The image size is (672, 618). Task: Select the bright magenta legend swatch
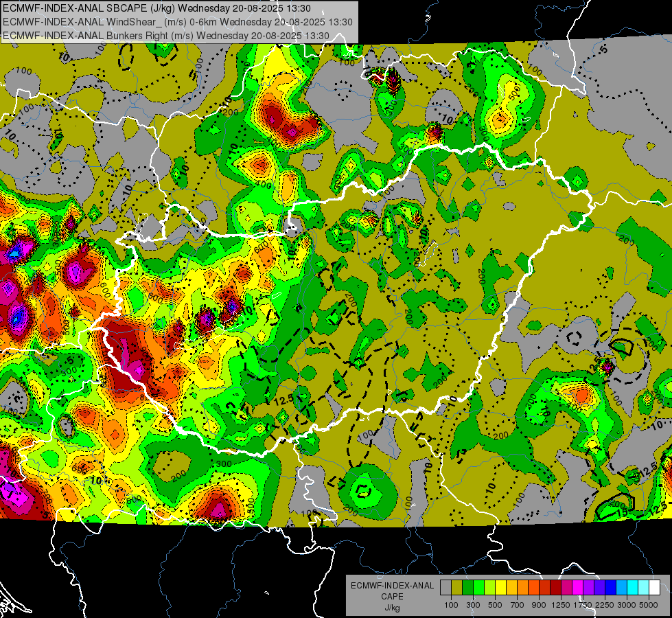(577, 587)
